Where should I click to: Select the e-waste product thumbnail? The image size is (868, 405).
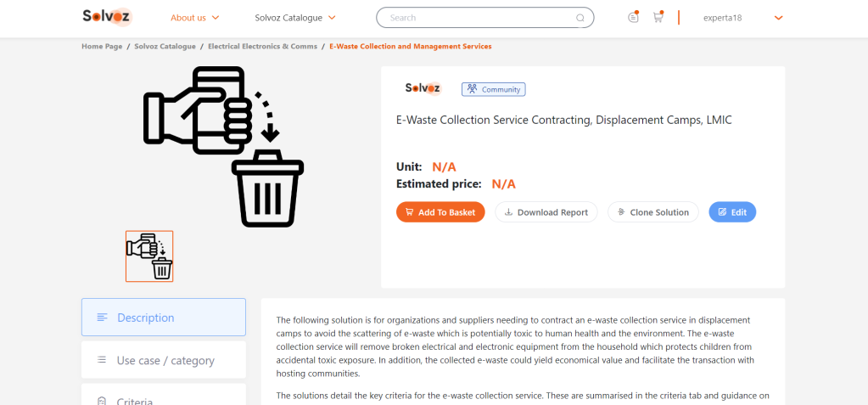149,256
